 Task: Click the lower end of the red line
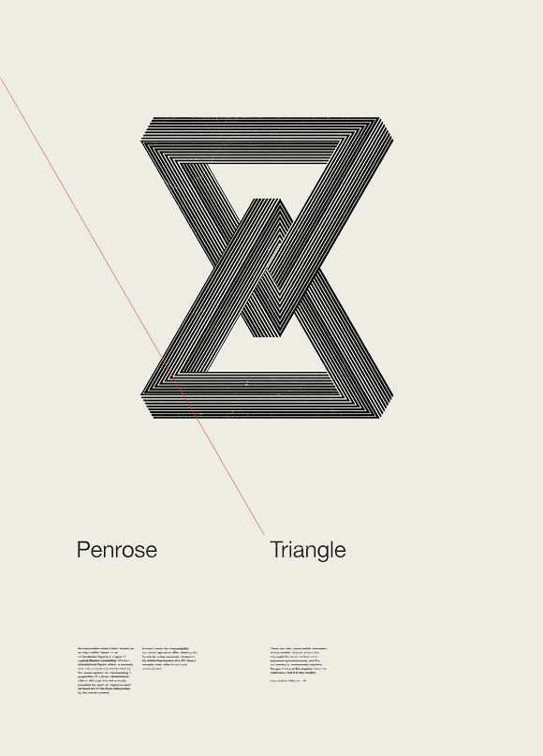pyautogui.click(x=263, y=533)
